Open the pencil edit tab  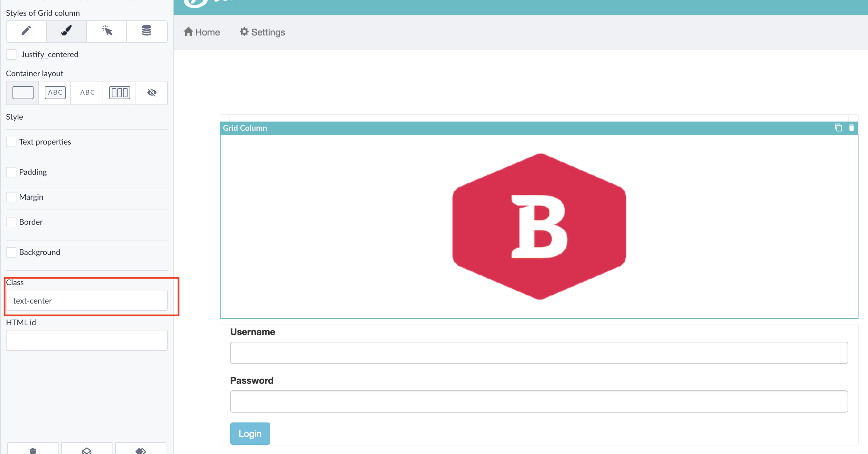(26, 31)
